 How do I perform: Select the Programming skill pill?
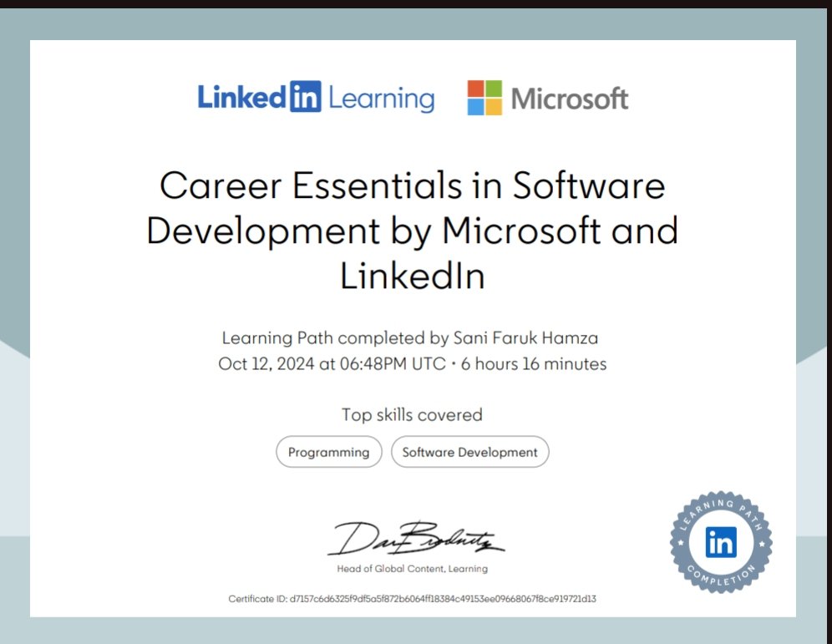pyautogui.click(x=328, y=452)
